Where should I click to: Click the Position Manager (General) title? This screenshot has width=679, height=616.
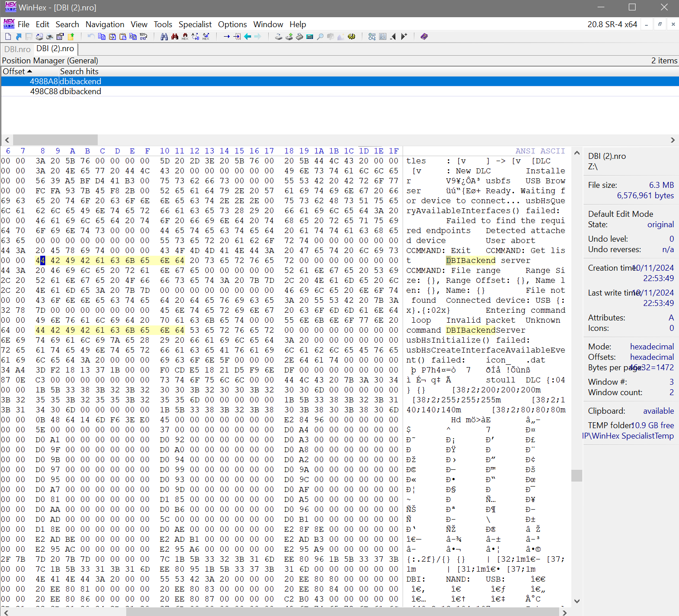[x=50, y=61]
